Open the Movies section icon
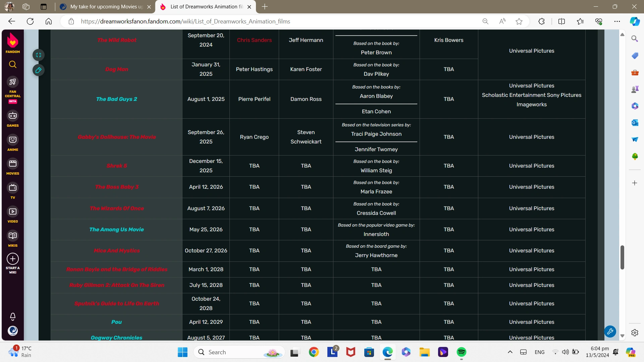The height and width of the screenshot is (362, 644). click(x=13, y=164)
